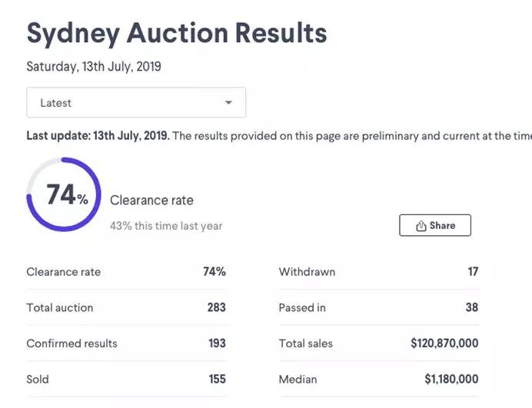The height and width of the screenshot is (408, 532).
Task: Click the dropdown arrow beside Latest
Action: [x=228, y=103]
